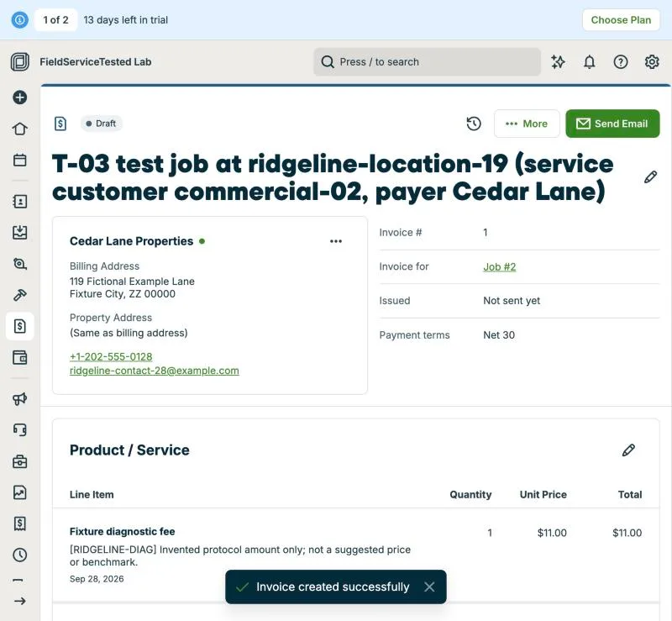Click the invoice document icon beside Draft
This screenshot has height=621, width=672.
click(60, 124)
